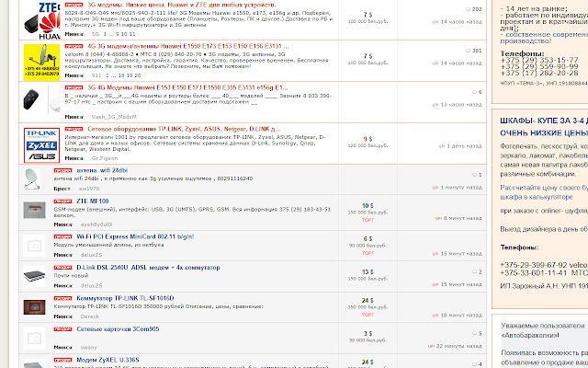
Task: Open the 'ZTE MF100' listing title
Action: 92,201
